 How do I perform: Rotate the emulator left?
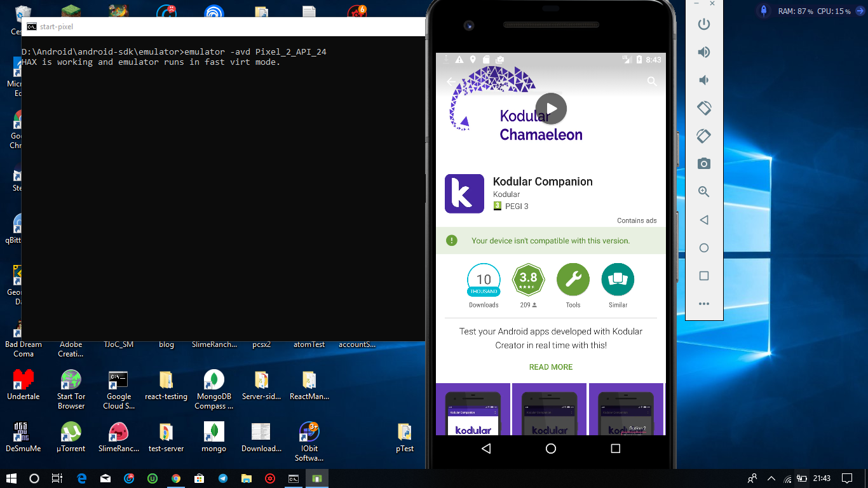(703, 108)
